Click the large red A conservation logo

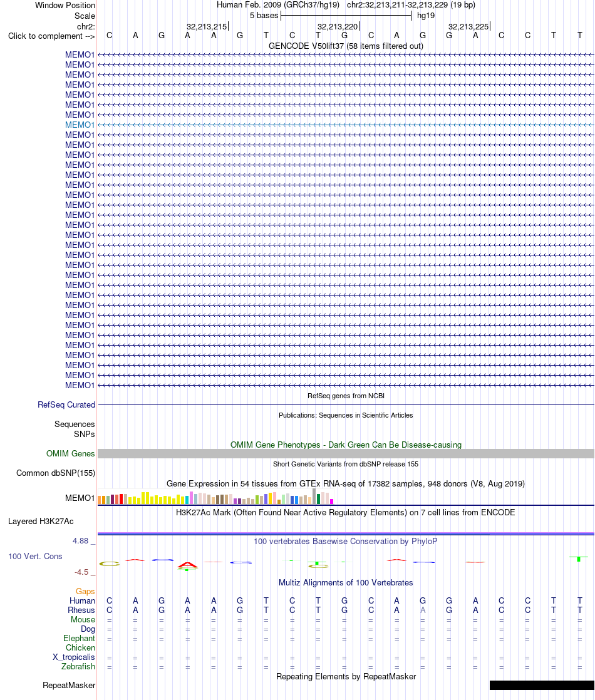(188, 565)
